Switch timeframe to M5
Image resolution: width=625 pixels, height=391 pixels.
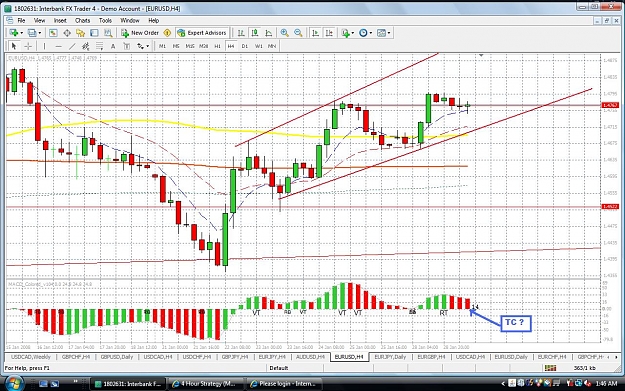pyautogui.click(x=176, y=46)
